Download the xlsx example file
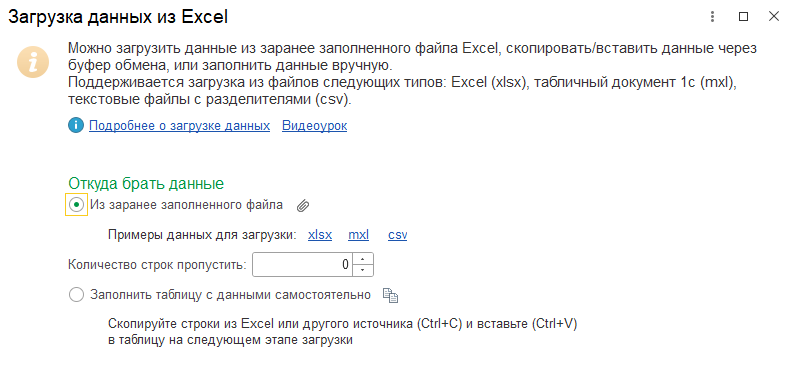Image resolution: width=786 pixels, height=378 pixels. 320,235
